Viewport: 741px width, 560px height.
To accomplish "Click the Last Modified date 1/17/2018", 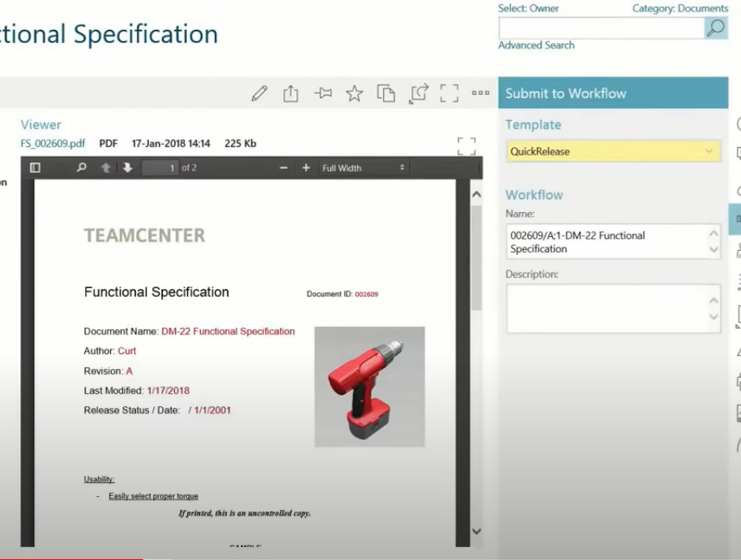I will click(x=168, y=391).
